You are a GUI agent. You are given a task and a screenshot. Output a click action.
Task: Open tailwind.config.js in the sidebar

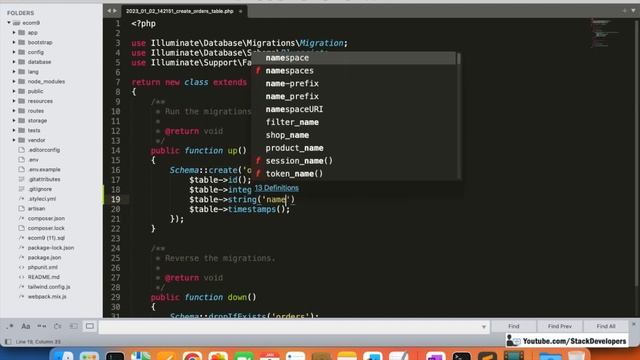click(49, 287)
